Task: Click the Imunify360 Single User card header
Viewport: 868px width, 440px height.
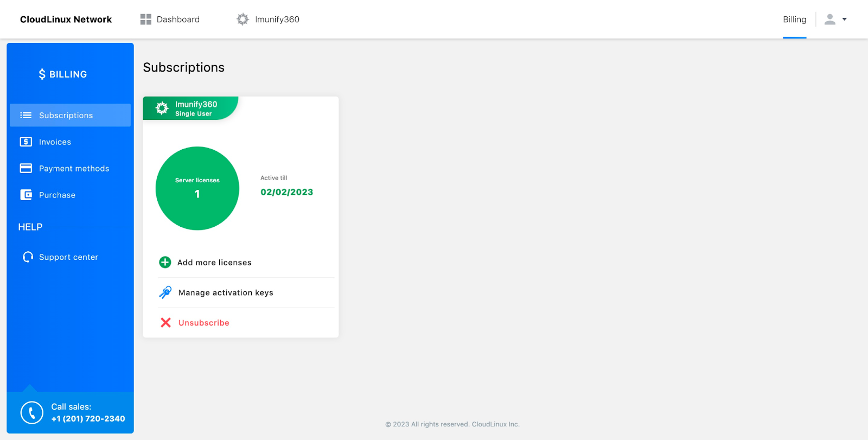Action: (x=190, y=108)
